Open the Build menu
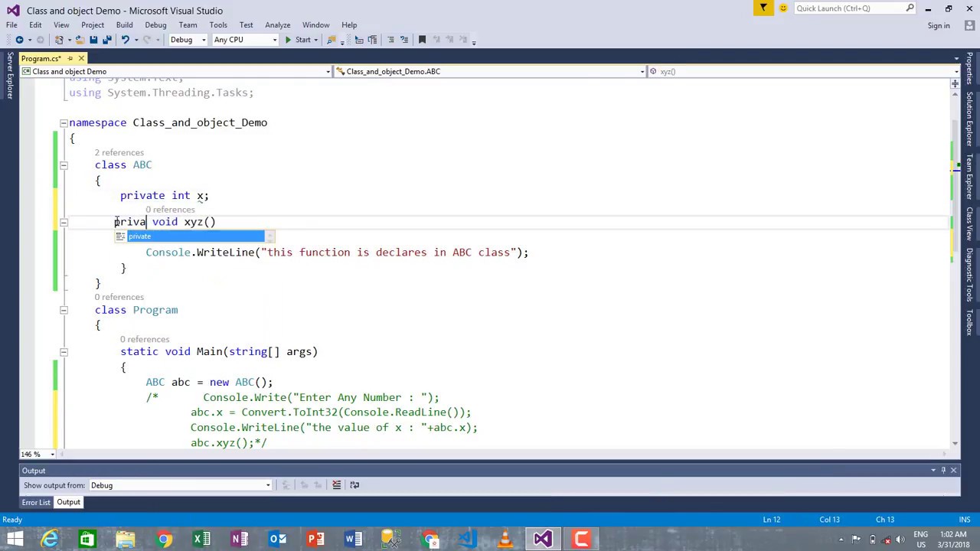 [124, 24]
